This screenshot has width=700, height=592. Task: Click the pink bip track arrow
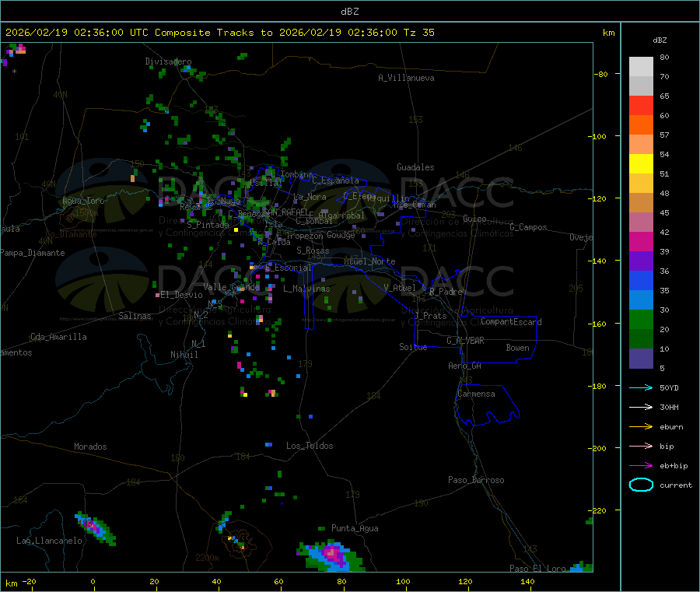coord(641,446)
